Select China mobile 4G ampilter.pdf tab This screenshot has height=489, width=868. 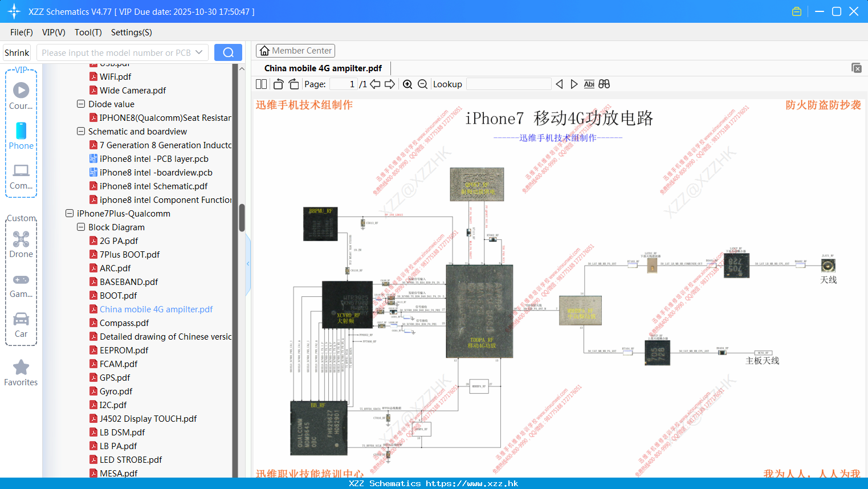[323, 68]
